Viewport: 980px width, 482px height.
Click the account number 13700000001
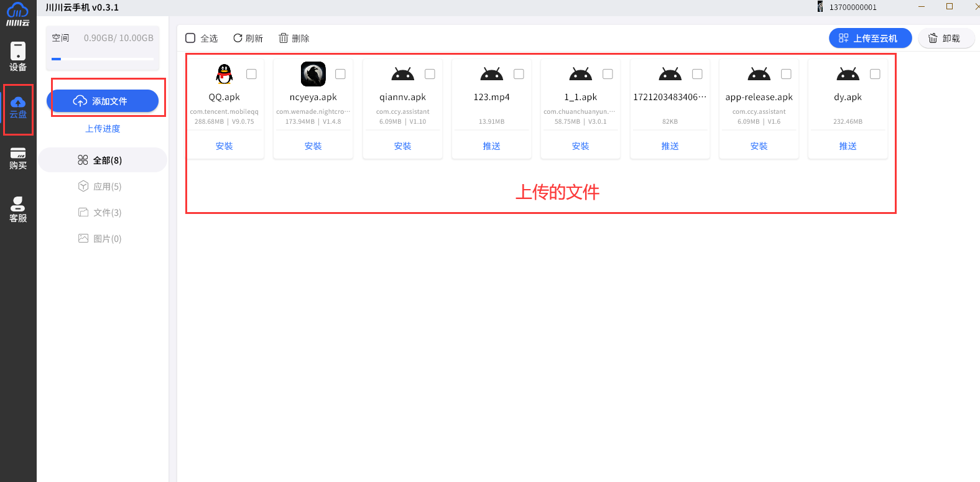(853, 7)
